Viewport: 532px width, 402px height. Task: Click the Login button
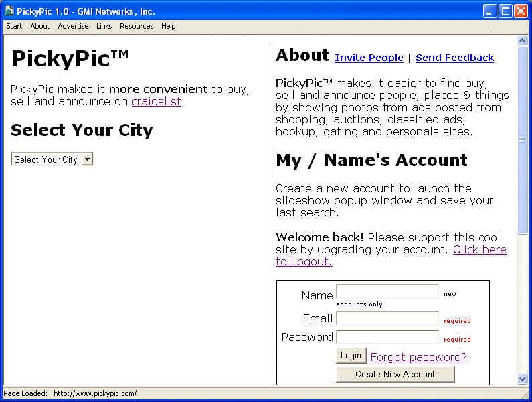pos(351,356)
